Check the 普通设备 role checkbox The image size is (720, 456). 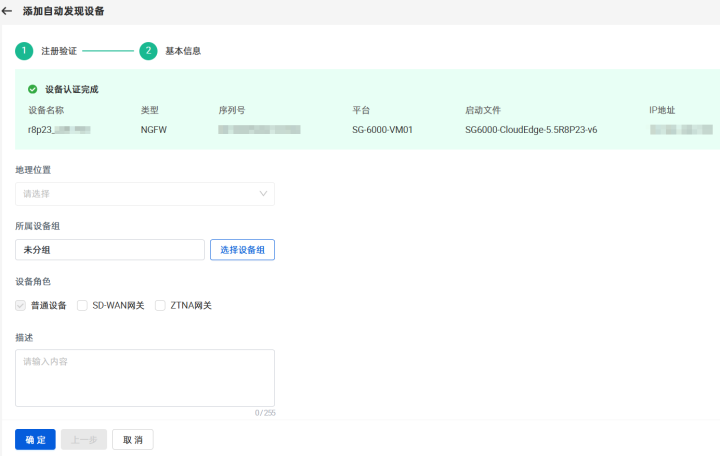click(21, 306)
